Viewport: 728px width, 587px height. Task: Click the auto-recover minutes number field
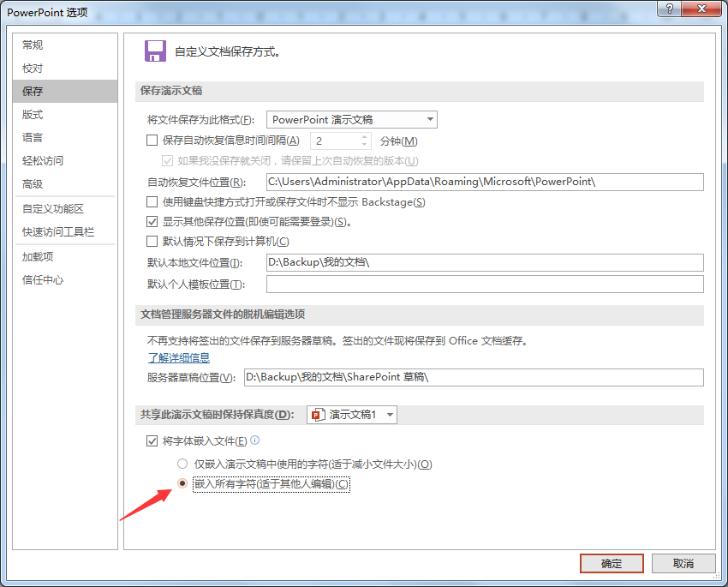coord(335,141)
